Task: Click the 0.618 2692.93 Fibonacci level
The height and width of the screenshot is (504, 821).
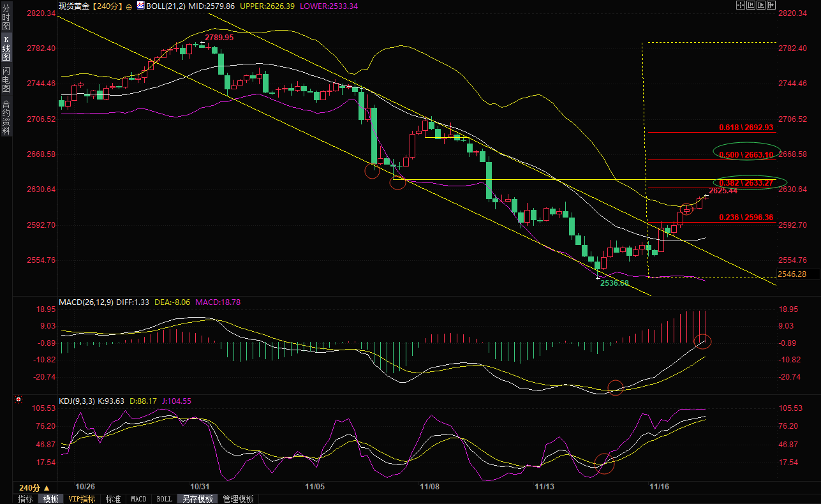Action: tap(746, 127)
